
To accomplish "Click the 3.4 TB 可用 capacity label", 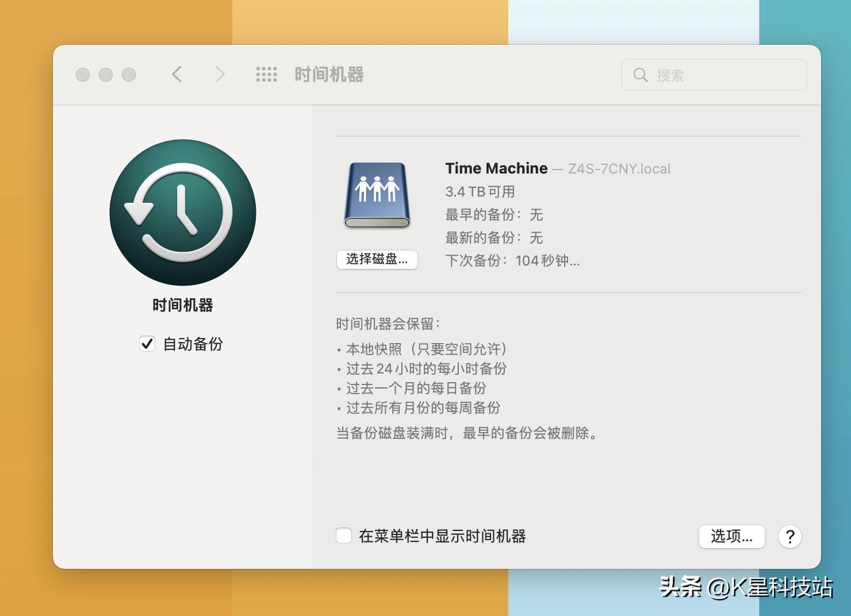I will (x=480, y=191).
